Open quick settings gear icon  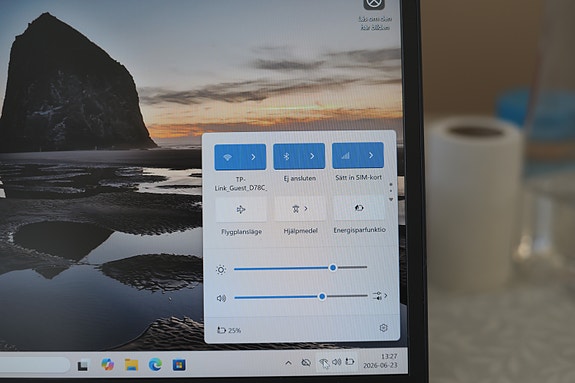pos(383,328)
